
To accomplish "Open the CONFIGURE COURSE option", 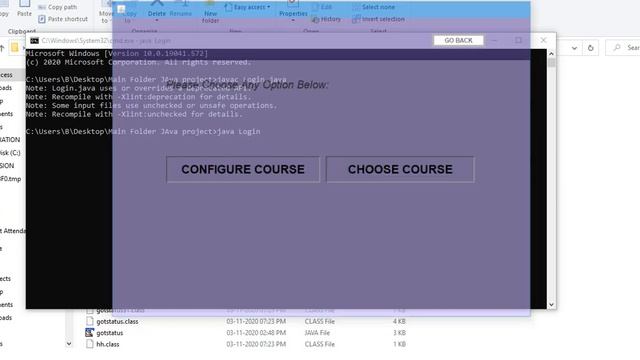I will pos(243,169).
